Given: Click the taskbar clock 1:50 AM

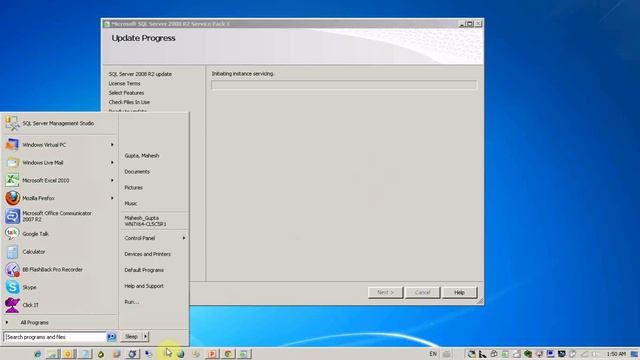Looking at the screenshot, I should pos(616,354).
